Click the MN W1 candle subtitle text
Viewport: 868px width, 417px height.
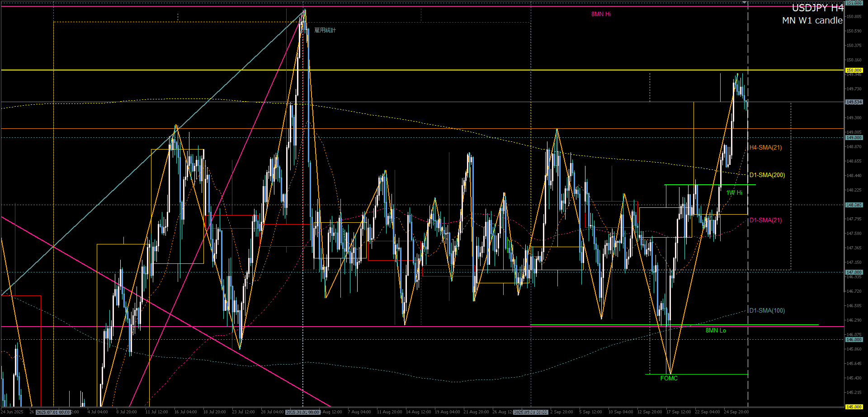tap(812, 21)
